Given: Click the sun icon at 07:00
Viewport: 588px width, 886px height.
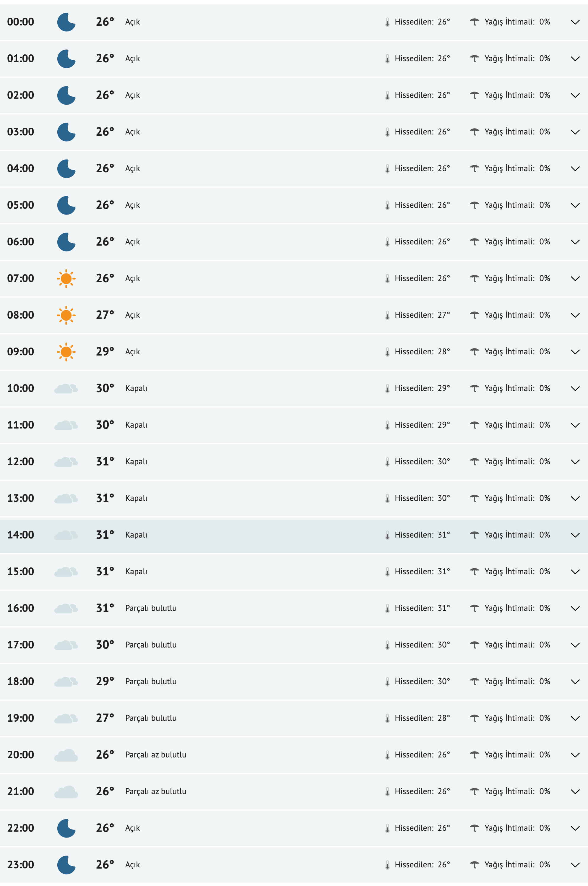Looking at the screenshot, I should click(66, 278).
